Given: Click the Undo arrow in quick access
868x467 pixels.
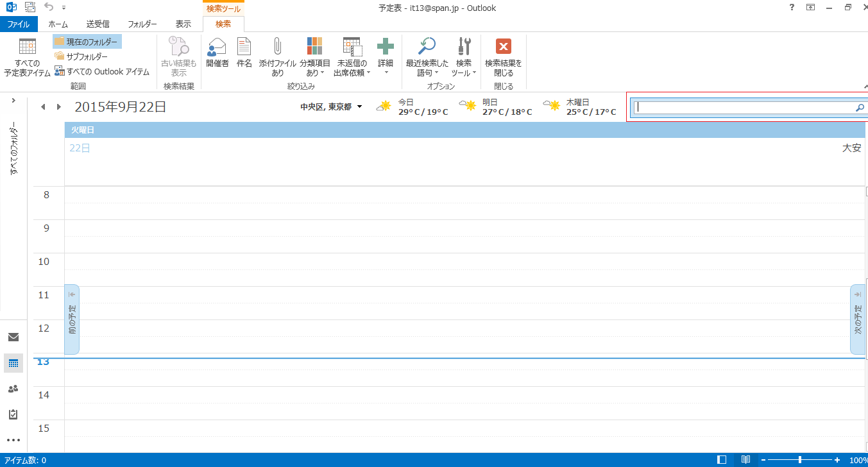Looking at the screenshot, I should click(49, 8).
